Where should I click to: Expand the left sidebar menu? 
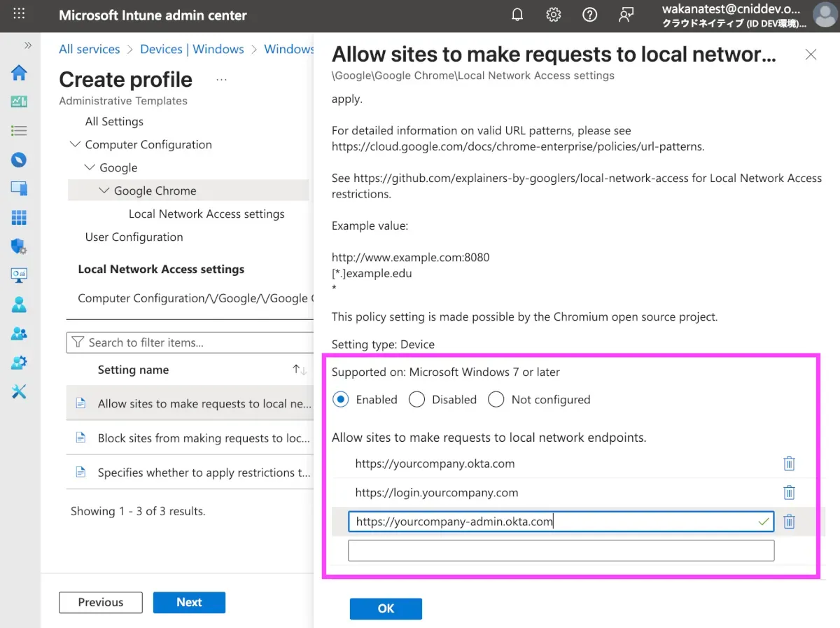tap(28, 46)
